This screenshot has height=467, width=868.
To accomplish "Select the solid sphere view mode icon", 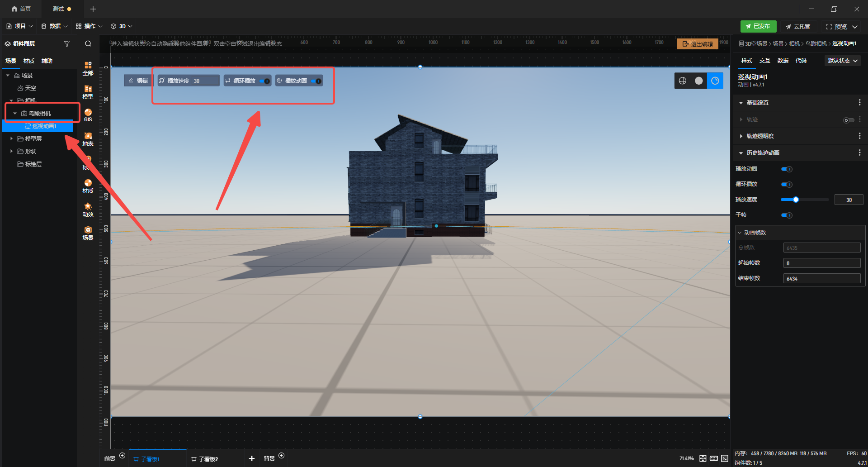I will pyautogui.click(x=698, y=81).
